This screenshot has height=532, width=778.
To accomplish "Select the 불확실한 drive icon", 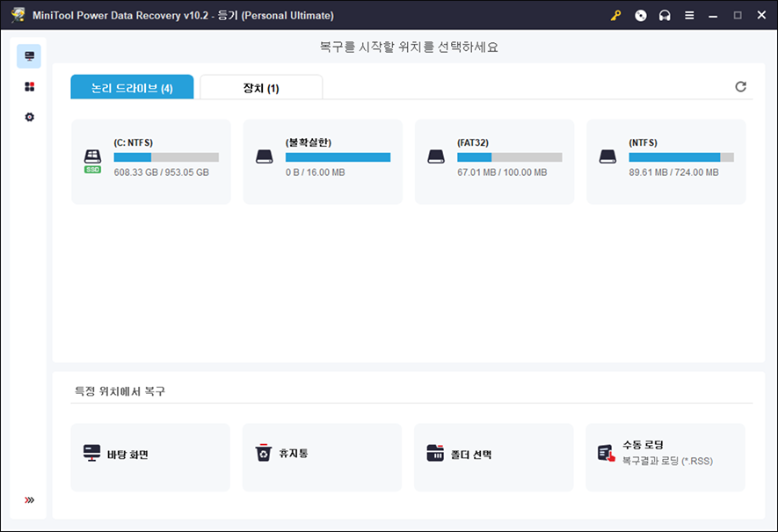I will point(265,157).
